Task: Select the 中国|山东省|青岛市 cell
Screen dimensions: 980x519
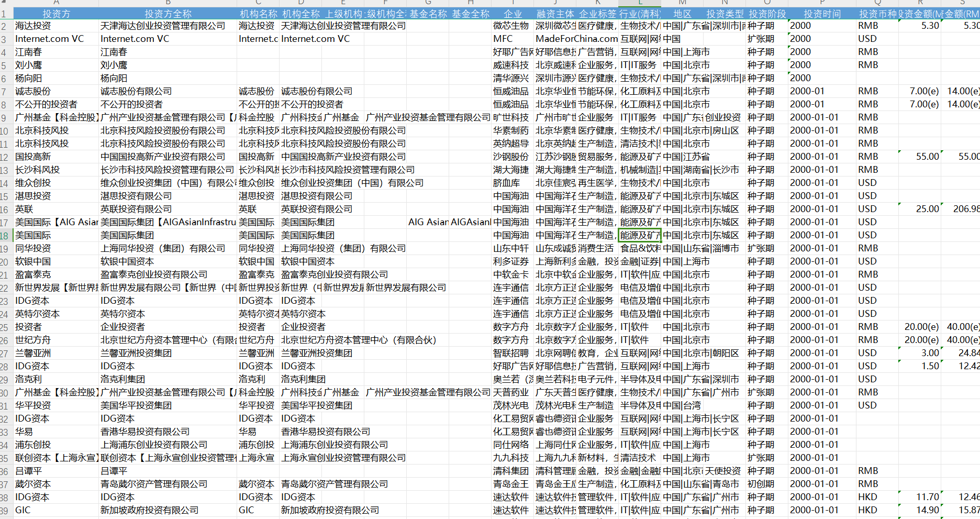Action: click(701, 484)
